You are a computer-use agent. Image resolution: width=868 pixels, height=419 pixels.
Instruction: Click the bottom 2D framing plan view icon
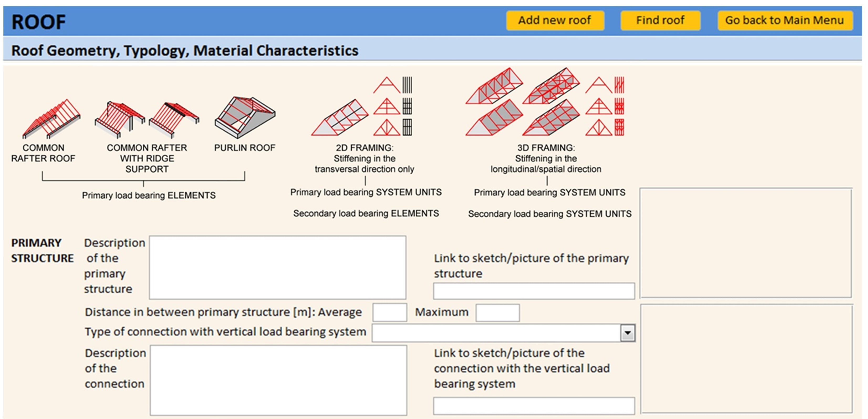pyautogui.click(x=407, y=127)
